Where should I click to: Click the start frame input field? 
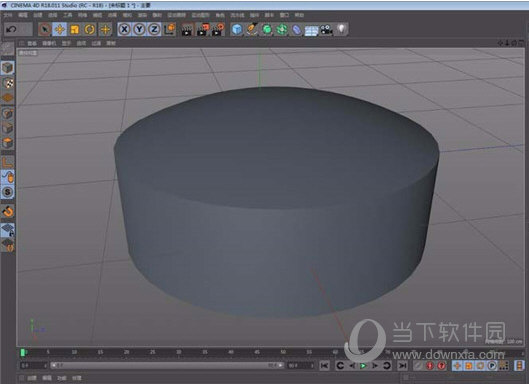pyautogui.click(x=33, y=365)
